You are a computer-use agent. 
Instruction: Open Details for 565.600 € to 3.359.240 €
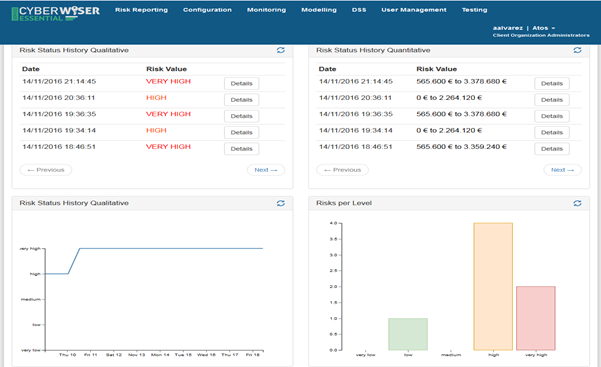point(552,149)
